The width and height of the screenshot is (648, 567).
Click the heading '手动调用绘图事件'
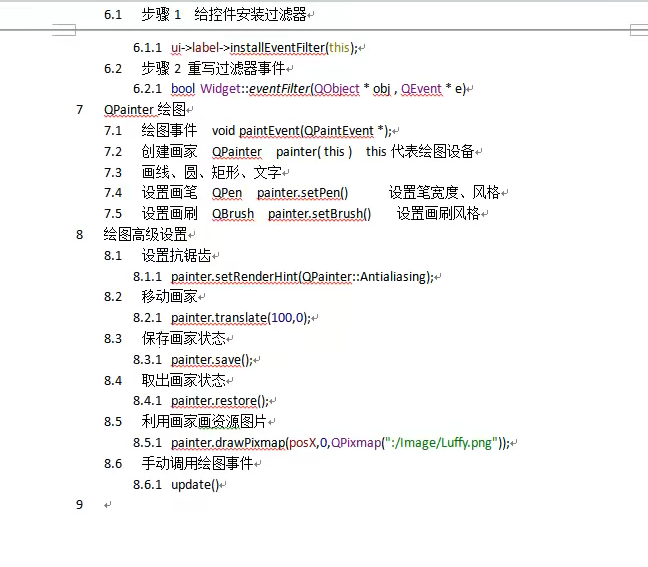[x=197, y=464]
